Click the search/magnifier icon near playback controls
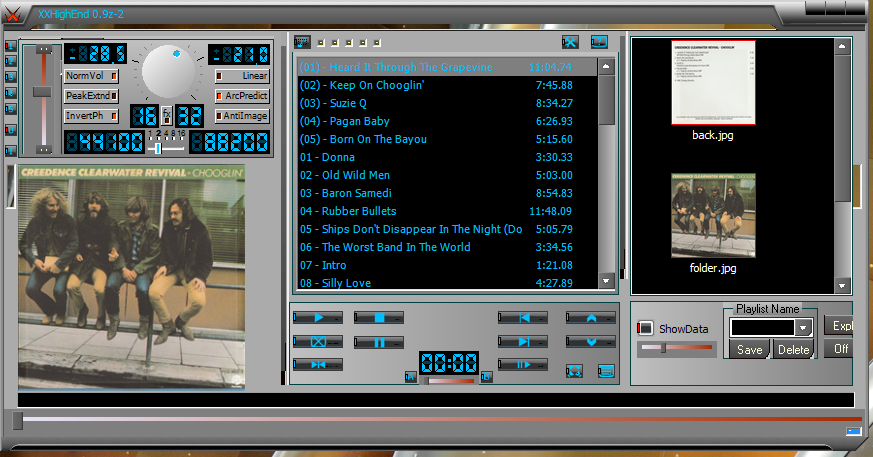Screen dimensions: 873x457 tap(574, 371)
